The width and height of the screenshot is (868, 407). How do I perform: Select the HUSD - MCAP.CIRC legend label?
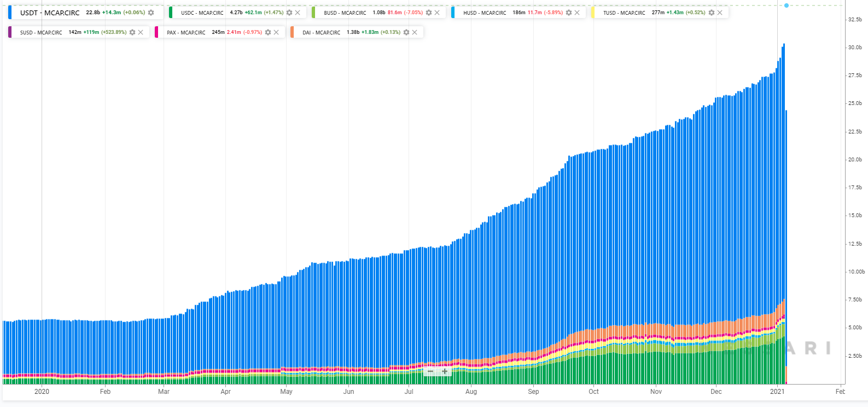[x=485, y=13]
